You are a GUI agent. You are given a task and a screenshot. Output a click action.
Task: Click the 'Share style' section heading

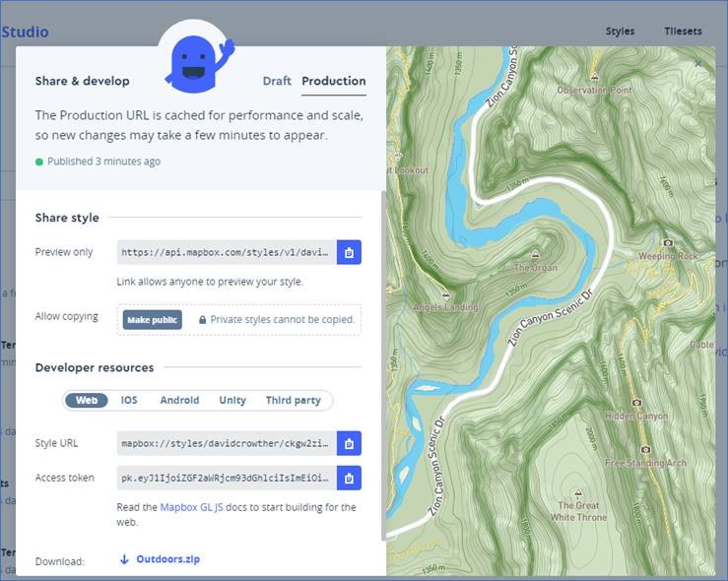[67, 218]
